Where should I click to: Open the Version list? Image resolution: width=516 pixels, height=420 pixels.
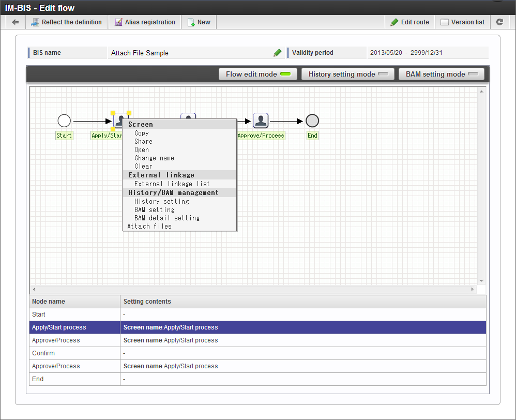[x=463, y=22]
